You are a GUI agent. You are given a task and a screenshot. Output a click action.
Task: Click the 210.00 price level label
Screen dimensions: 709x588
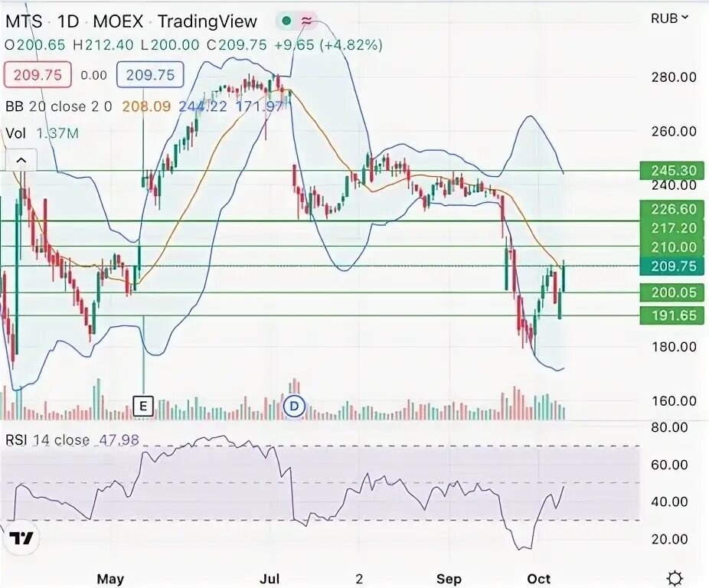[672, 247]
